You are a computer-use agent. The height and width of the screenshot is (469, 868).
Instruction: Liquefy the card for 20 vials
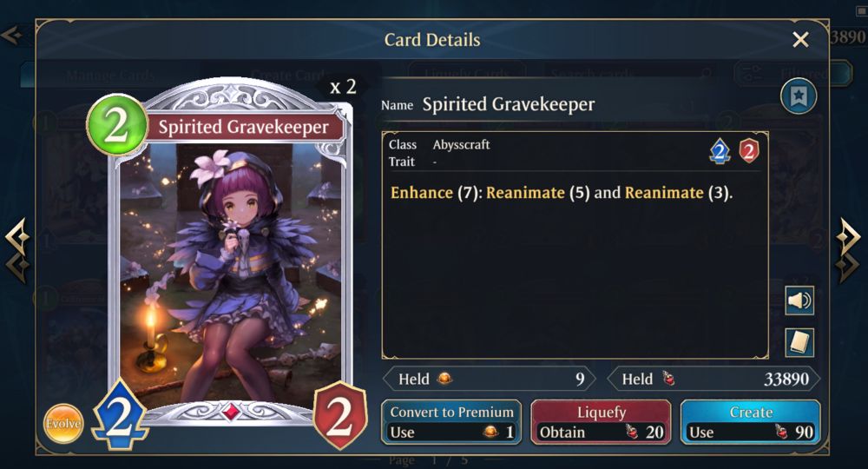(x=602, y=422)
